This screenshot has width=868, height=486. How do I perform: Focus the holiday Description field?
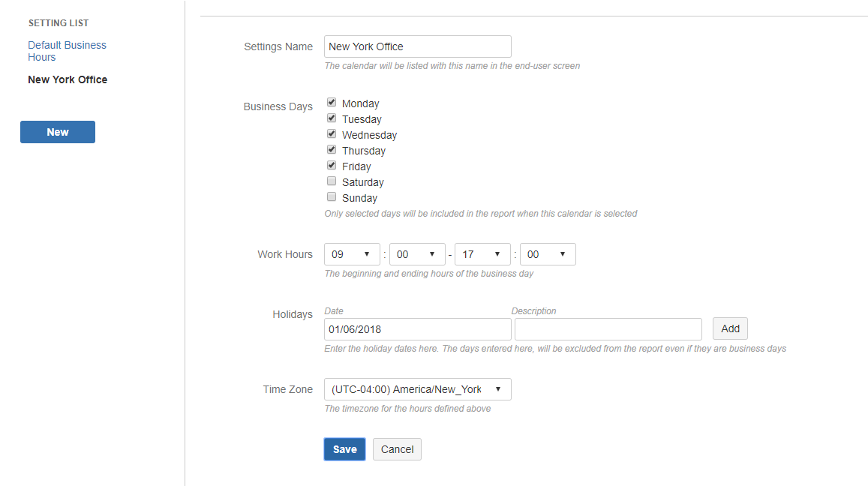click(x=608, y=329)
